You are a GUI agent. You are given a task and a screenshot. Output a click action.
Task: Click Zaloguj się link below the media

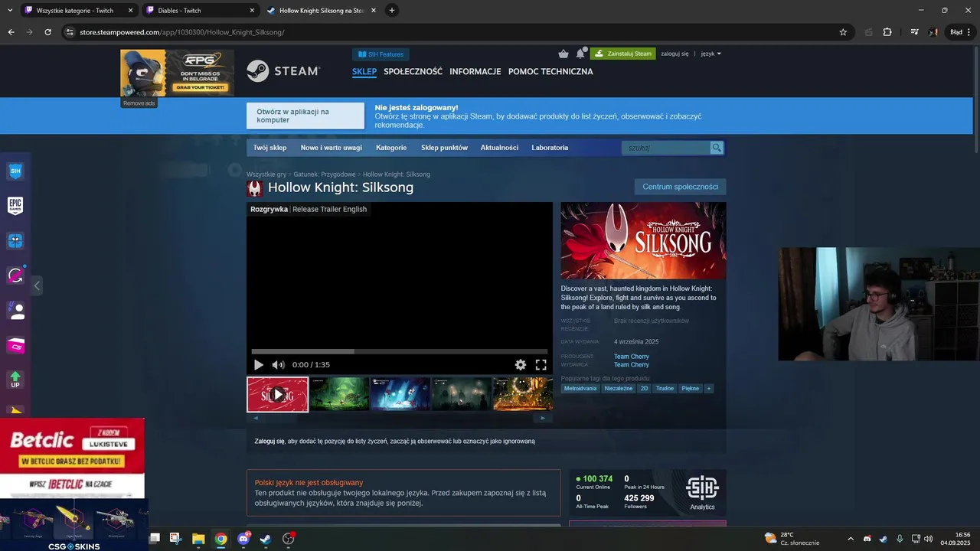269,442
